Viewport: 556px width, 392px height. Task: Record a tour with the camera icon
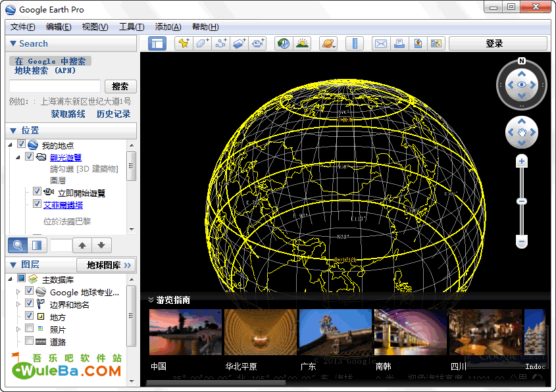pyautogui.click(x=257, y=43)
